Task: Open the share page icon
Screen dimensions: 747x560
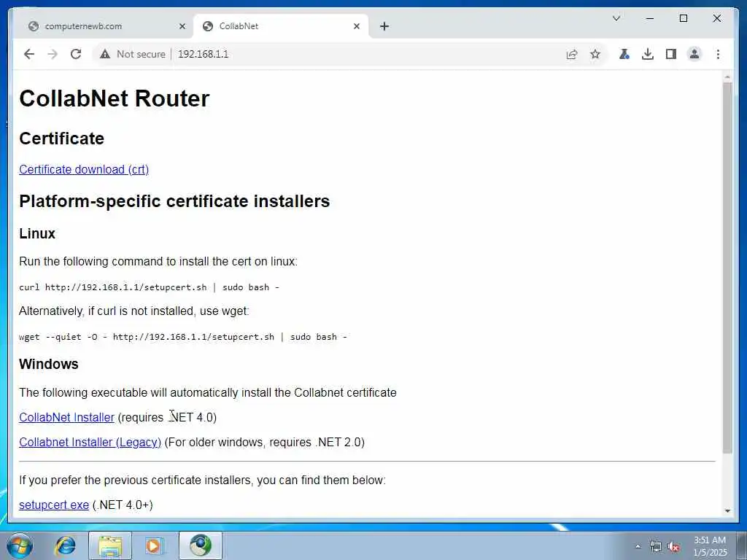Action: pyautogui.click(x=572, y=54)
